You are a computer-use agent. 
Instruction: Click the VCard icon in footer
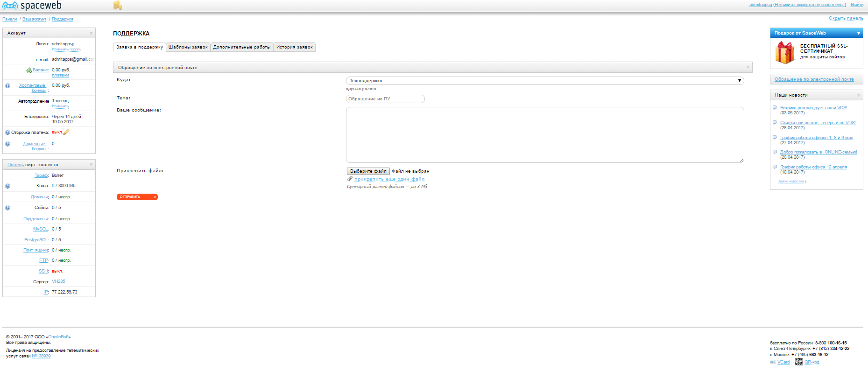click(x=773, y=362)
